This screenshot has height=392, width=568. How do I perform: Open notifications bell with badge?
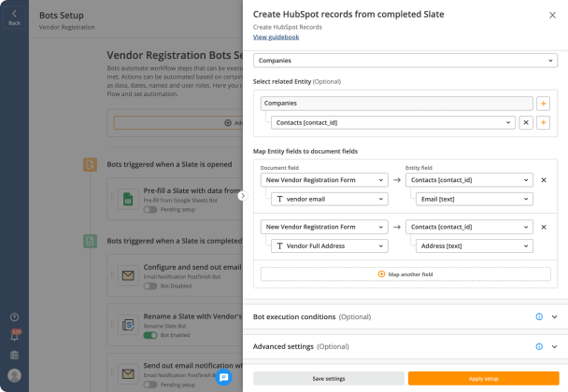click(x=15, y=336)
